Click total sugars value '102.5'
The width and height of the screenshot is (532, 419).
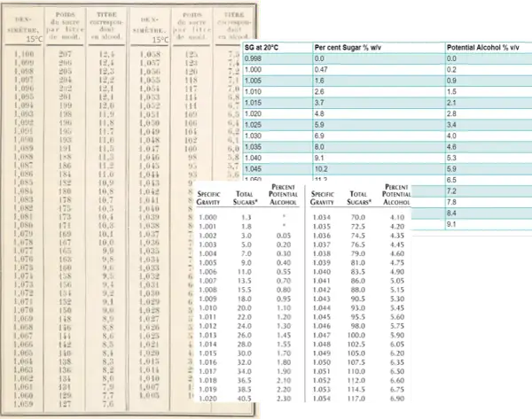coord(356,344)
